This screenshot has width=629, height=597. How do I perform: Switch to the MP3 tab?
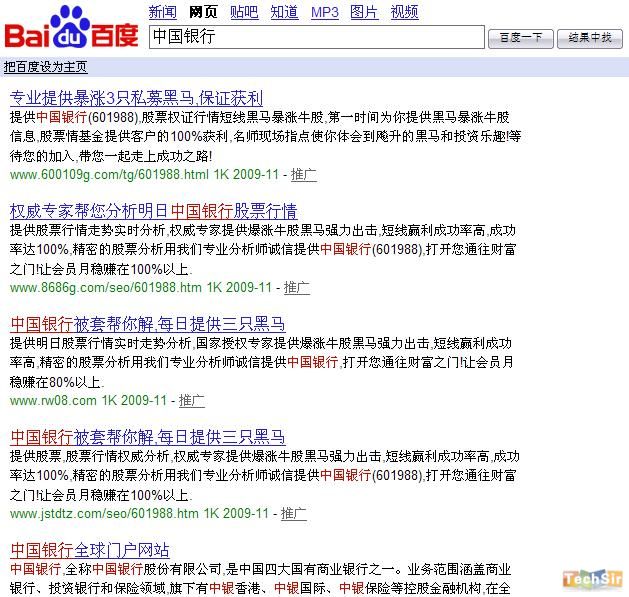[325, 12]
